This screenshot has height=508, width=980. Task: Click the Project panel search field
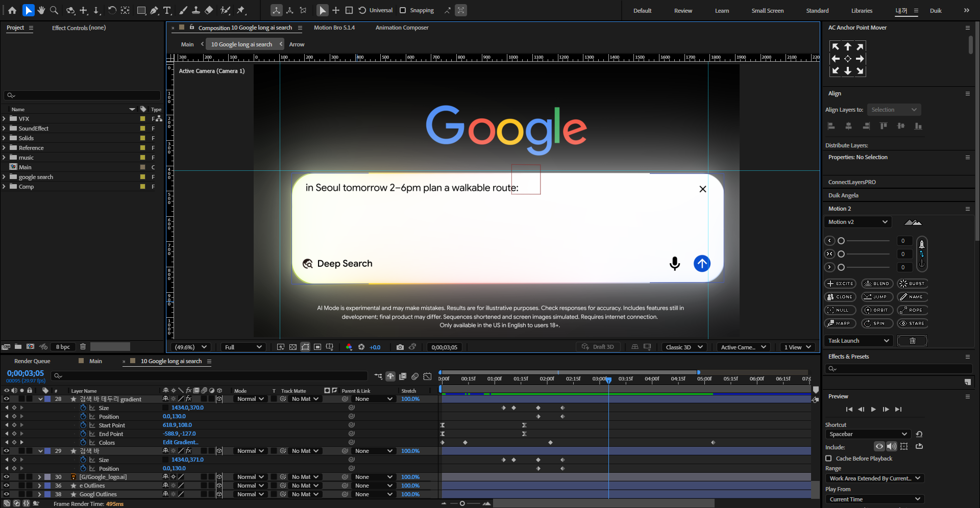tap(82, 95)
